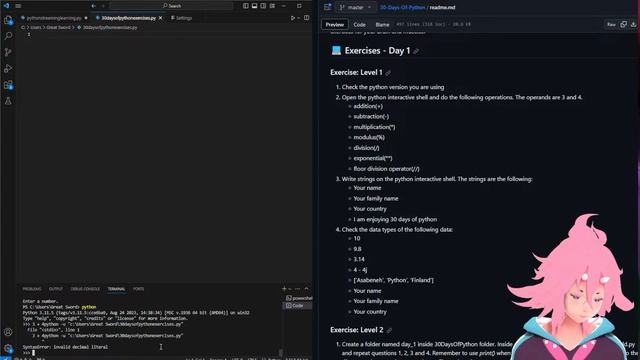This screenshot has width=640, height=360.
Task: Select the Terminal panel tab
Action: pos(116,289)
